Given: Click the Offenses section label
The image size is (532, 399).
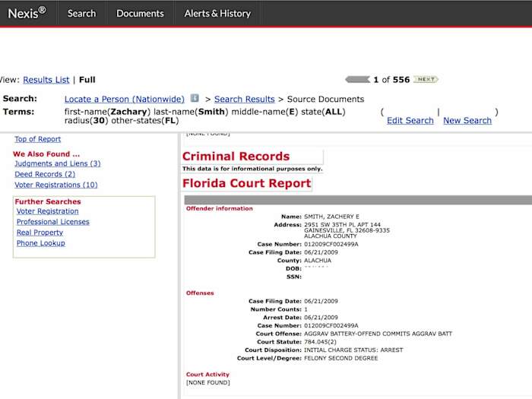Looking at the screenshot, I should (200, 293).
